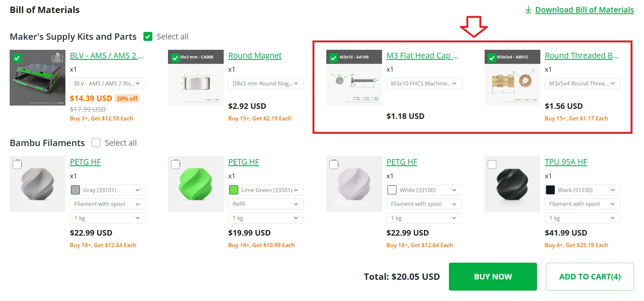644x301 pixels.
Task: Open the Round Magnet product link
Action: coord(255,56)
